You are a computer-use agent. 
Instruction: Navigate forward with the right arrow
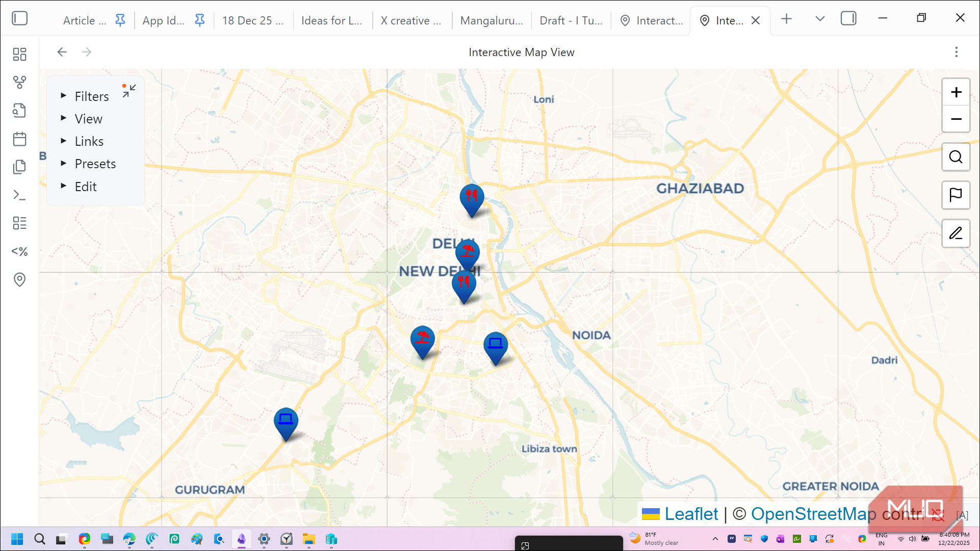(x=87, y=52)
